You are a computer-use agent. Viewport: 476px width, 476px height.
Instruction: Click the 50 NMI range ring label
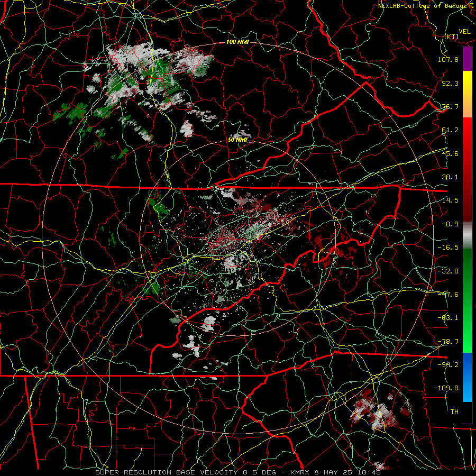[237, 140]
